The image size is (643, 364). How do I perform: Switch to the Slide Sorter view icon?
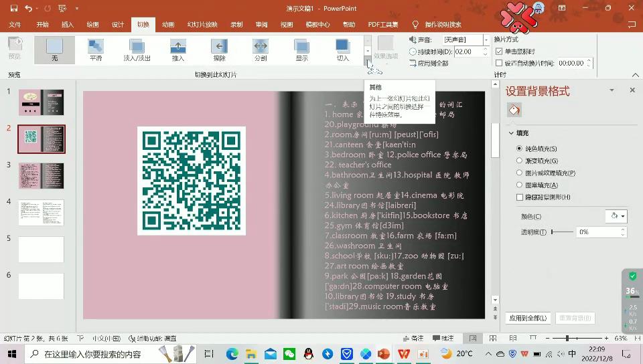(x=493, y=338)
